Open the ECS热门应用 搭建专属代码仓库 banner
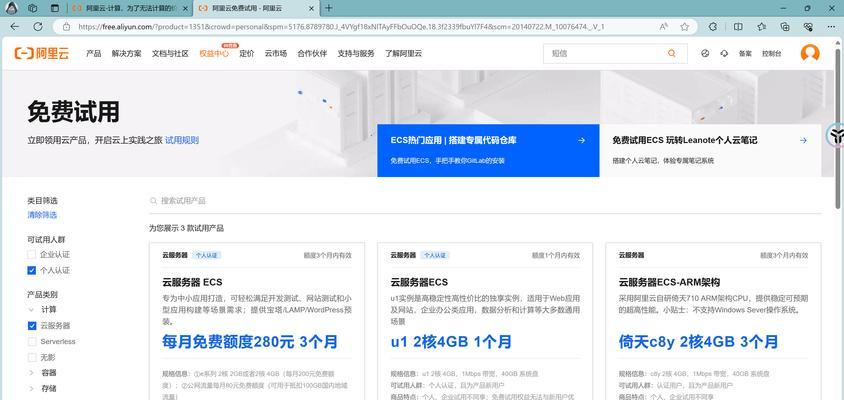 488,150
